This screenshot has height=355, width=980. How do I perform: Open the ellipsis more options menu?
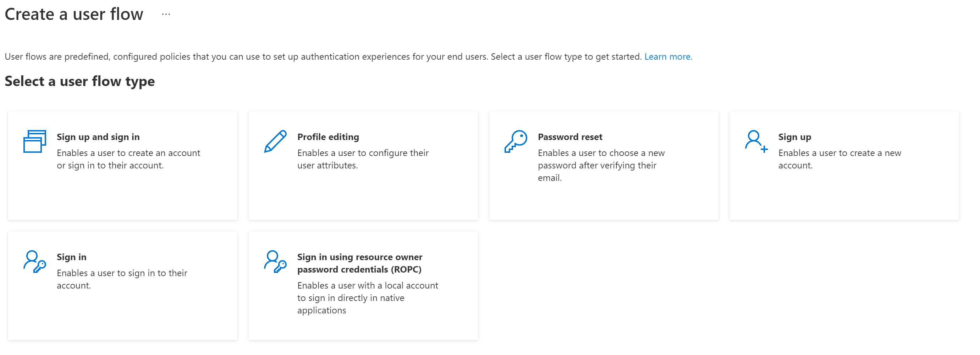[x=166, y=15]
